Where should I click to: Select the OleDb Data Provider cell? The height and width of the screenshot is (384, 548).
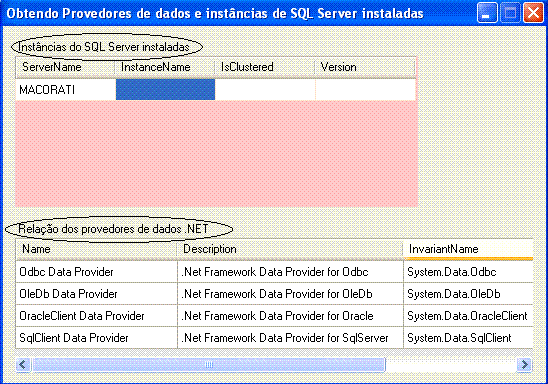96,294
